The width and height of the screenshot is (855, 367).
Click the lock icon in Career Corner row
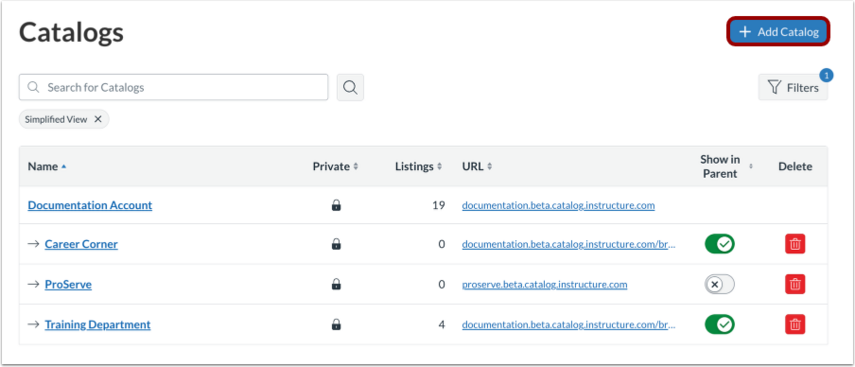tap(336, 244)
